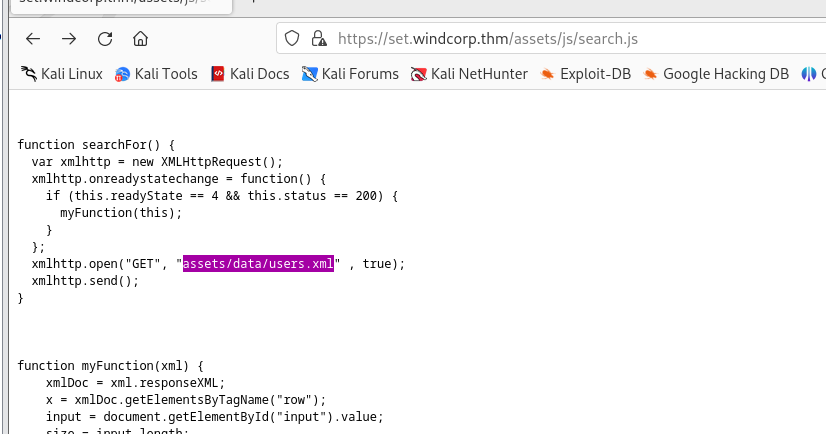Open the Kali Forums bookmark
Image resolution: width=826 pixels, height=434 pixels.
point(350,73)
